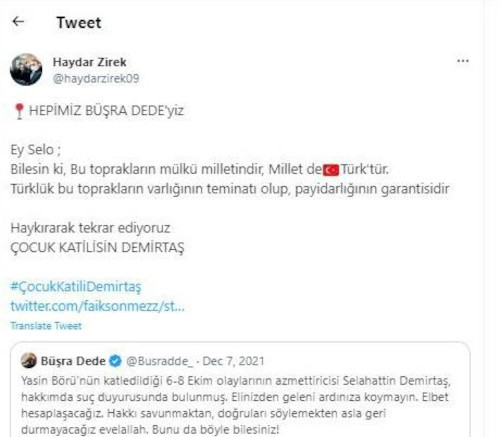Click the Dec 7, 2021 timestamp
The image size is (500, 437).
tap(233, 361)
